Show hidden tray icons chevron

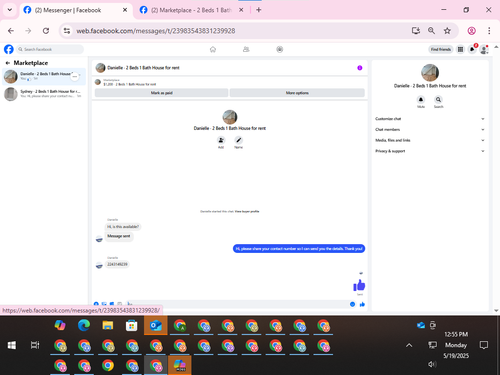tap(409, 345)
